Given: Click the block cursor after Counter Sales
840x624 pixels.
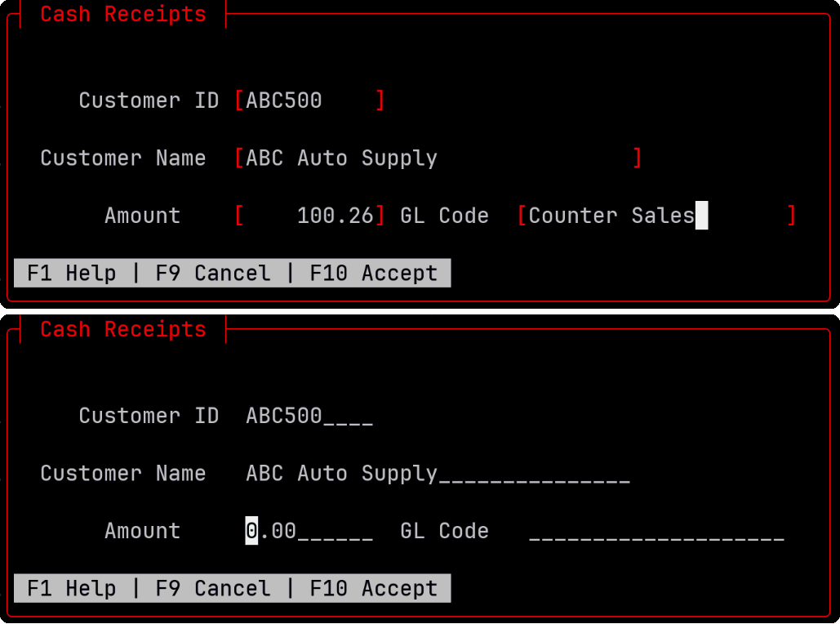Looking at the screenshot, I should pos(701,216).
